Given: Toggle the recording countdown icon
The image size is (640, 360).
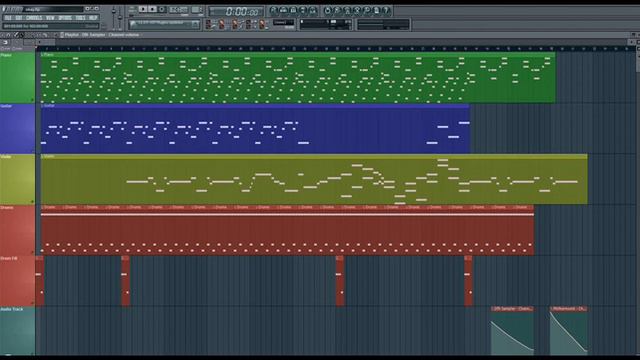Looking at the screenshot, I should point(222,24).
